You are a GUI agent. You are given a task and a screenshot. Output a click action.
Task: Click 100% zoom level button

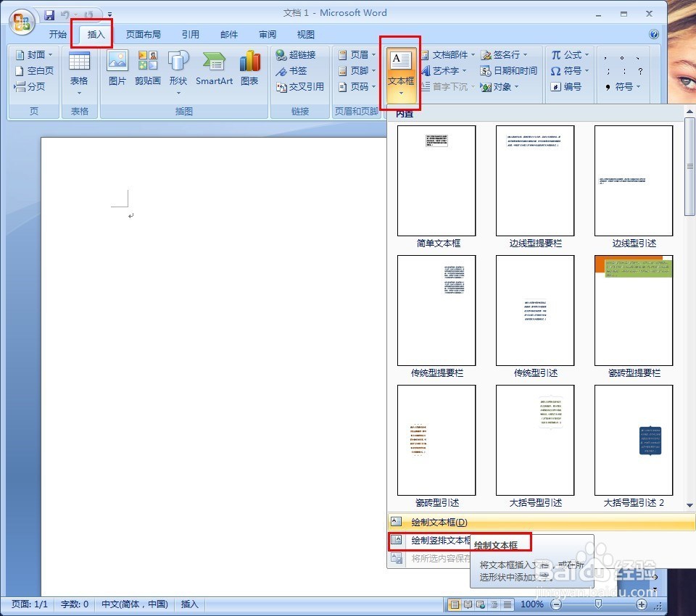531,604
